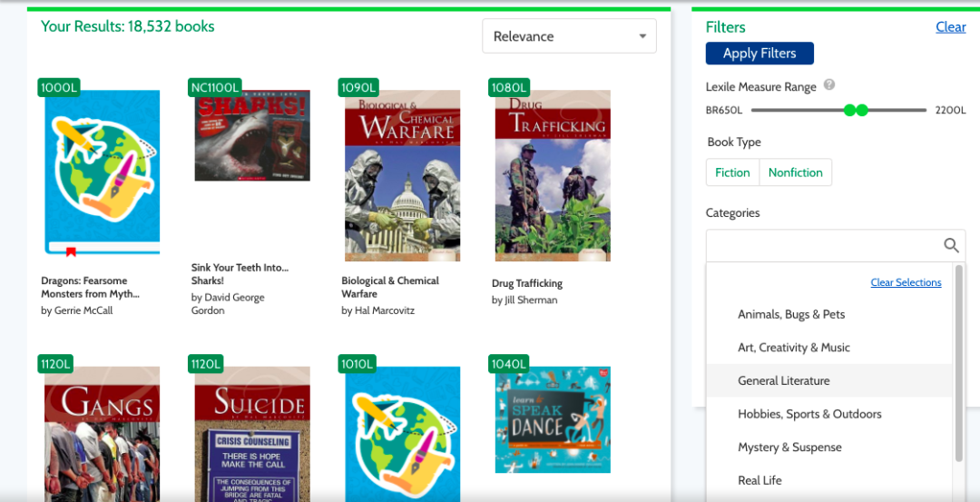Viewport: 980px width, 502px height.
Task: Toggle the Fiction book type filter
Action: [x=732, y=172]
